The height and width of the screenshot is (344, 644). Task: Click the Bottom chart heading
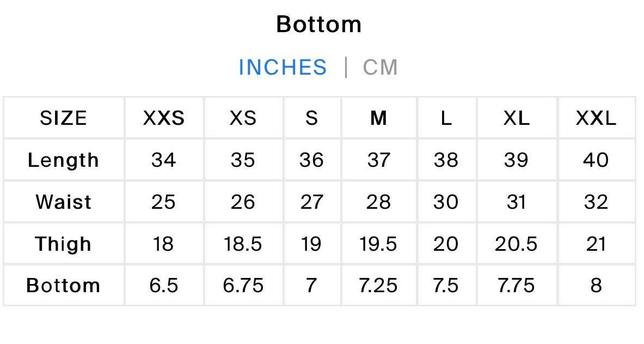click(x=318, y=25)
